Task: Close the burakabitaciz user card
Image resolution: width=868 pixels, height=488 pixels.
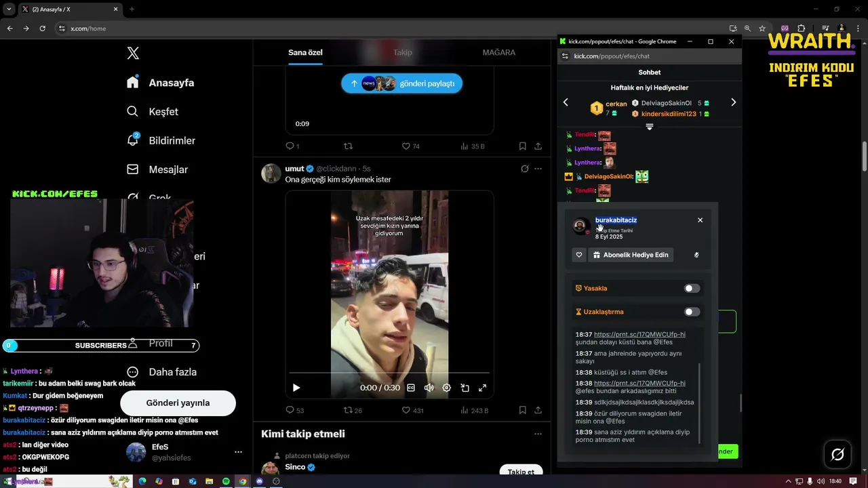Action: coord(700,220)
